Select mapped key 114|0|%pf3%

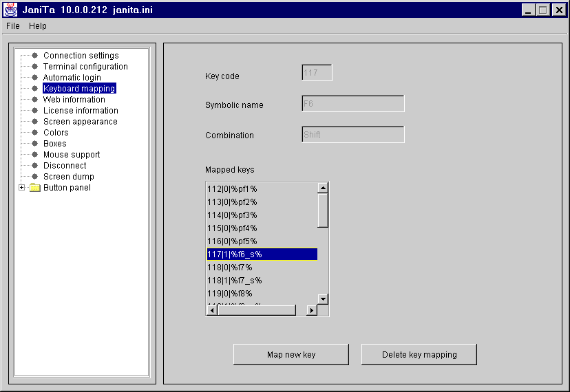[262, 215]
